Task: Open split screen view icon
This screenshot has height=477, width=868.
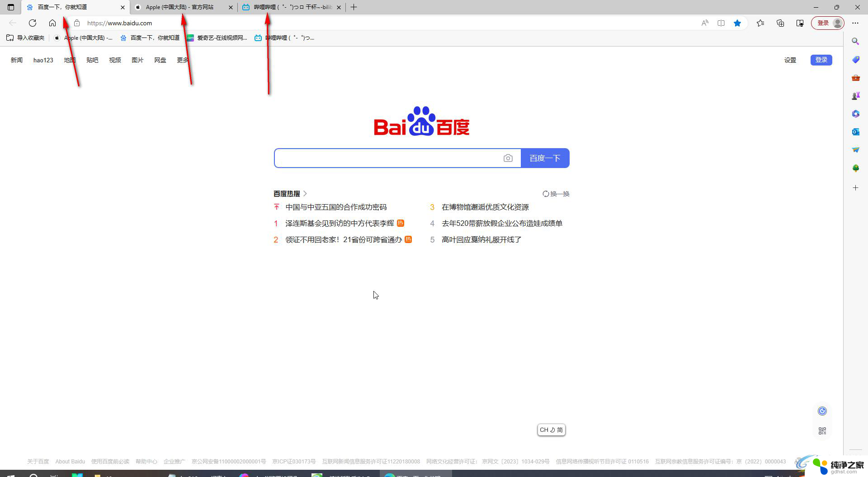Action: 721,23
